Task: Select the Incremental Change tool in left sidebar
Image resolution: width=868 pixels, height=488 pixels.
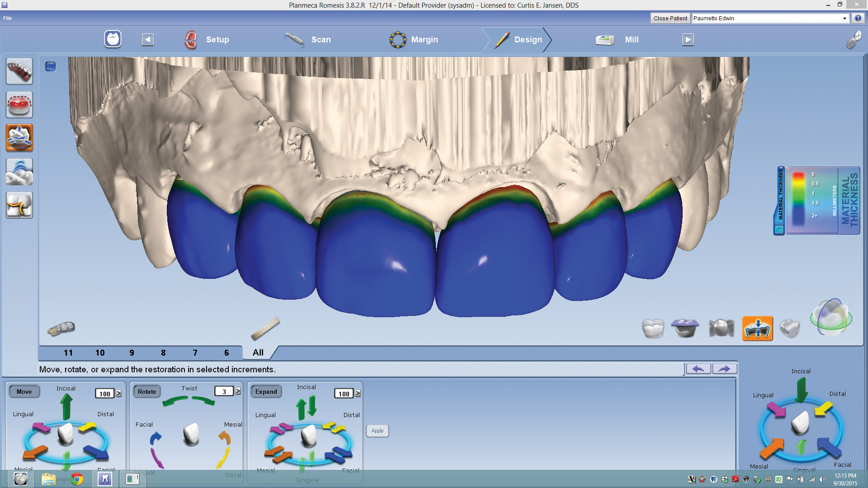Action: point(19,138)
